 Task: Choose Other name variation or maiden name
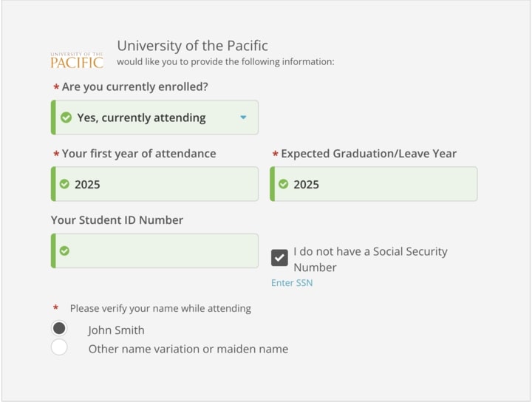(59, 347)
